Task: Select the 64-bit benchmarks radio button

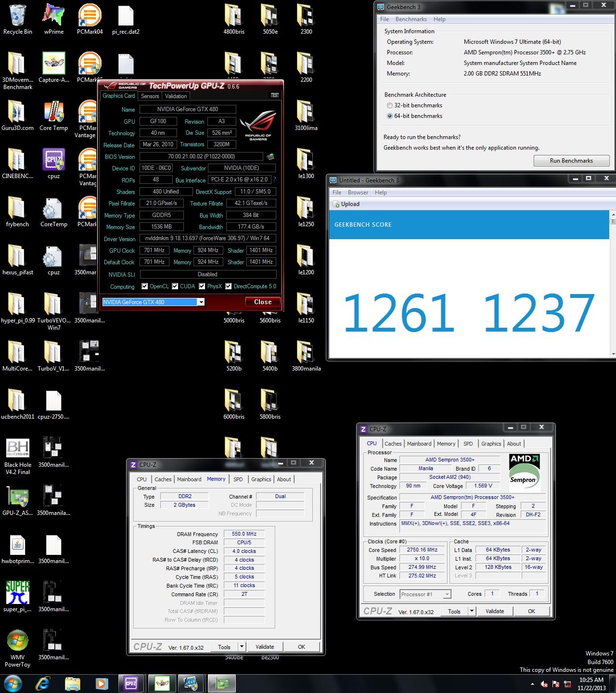Action: pyautogui.click(x=390, y=116)
